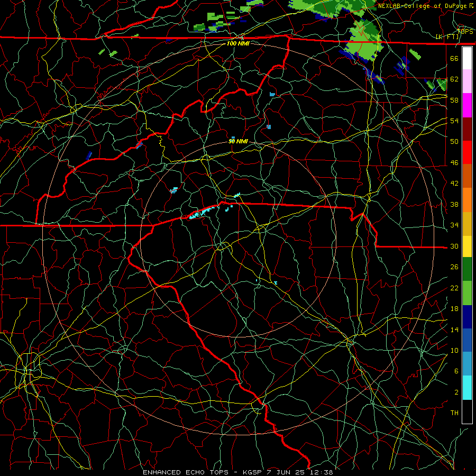Screen dimensions: 476x476
Task: Click the '66' legend value
Action: 454,58
